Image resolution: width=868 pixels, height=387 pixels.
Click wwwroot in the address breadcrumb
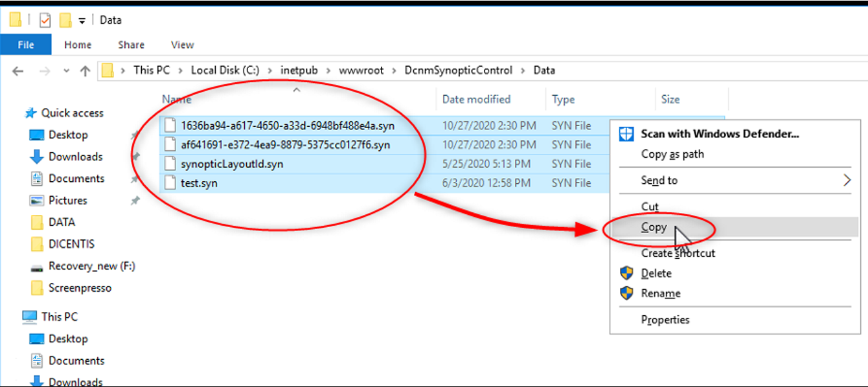(361, 70)
